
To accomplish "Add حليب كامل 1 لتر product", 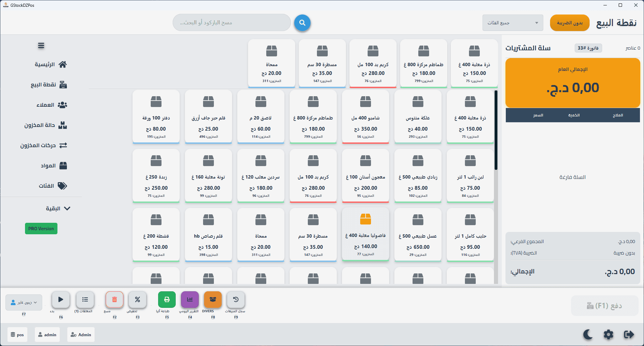I will [470, 235].
